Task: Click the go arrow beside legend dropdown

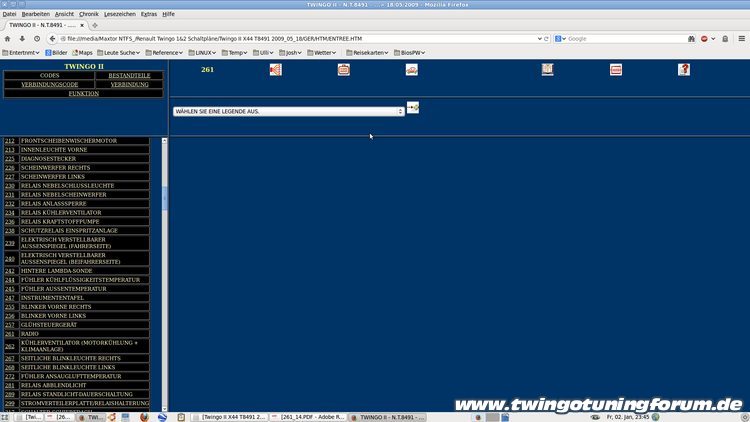Action: tap(413, 108)
